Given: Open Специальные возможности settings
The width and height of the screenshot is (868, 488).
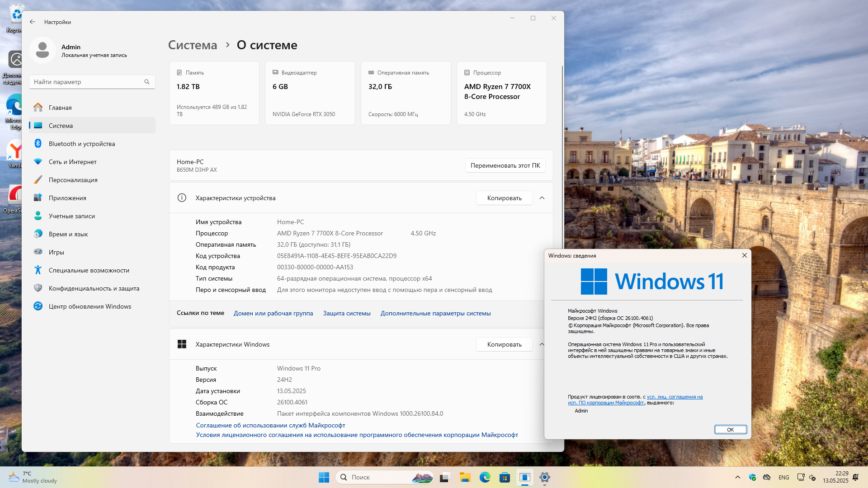Looking at the screenshot, I should coord(89,270).
